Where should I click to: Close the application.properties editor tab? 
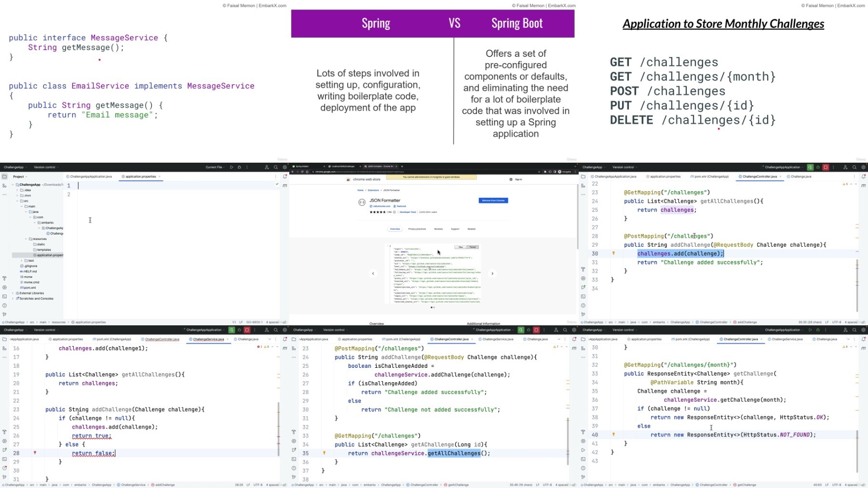tap(160, 177)
